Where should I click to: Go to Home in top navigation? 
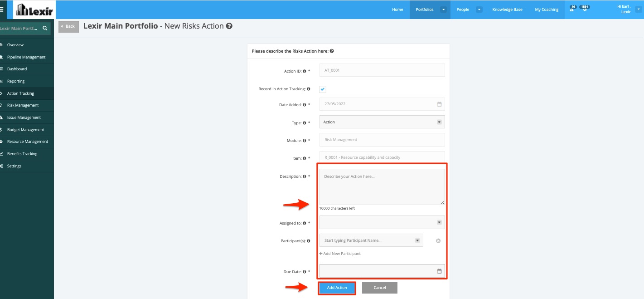pyautogui.click(x=397, y=10)
